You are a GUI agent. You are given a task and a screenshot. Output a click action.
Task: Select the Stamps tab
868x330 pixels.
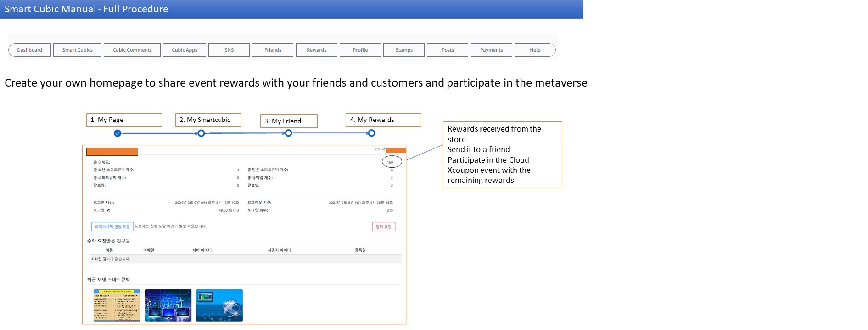(x=404, y=50)
